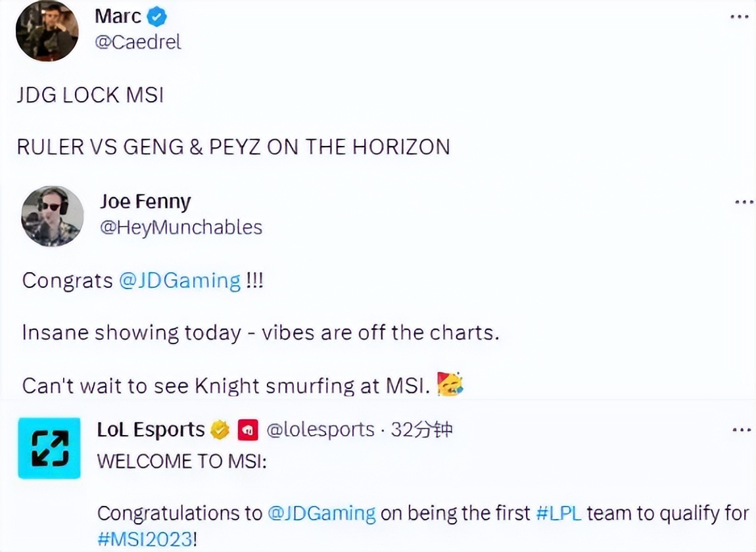This screenshot has height=552, width=756.
Task: Open more options on Marc's tweet
Action: [740, 17]
